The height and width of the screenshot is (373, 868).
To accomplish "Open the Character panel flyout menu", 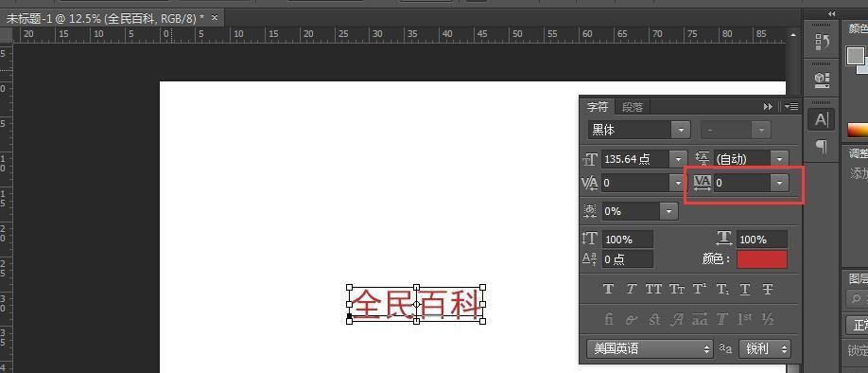I will 791,106.
